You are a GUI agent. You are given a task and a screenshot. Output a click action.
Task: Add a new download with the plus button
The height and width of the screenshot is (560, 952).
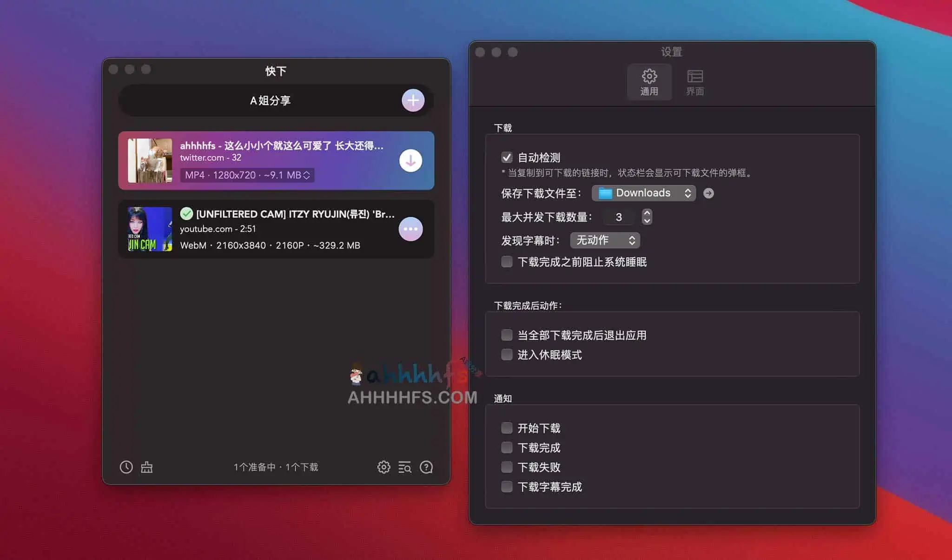point(413,100)
